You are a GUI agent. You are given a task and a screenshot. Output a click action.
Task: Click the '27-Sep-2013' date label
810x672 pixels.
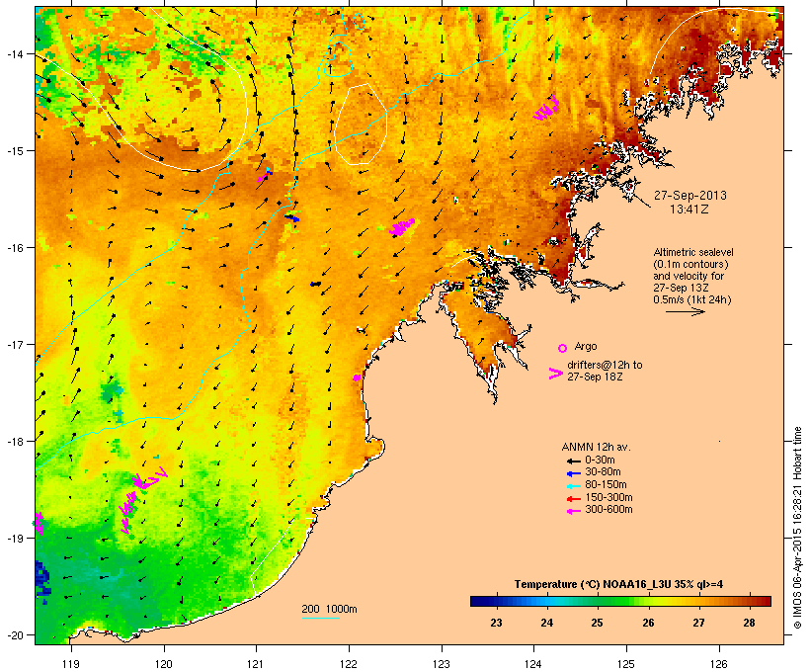690,196
